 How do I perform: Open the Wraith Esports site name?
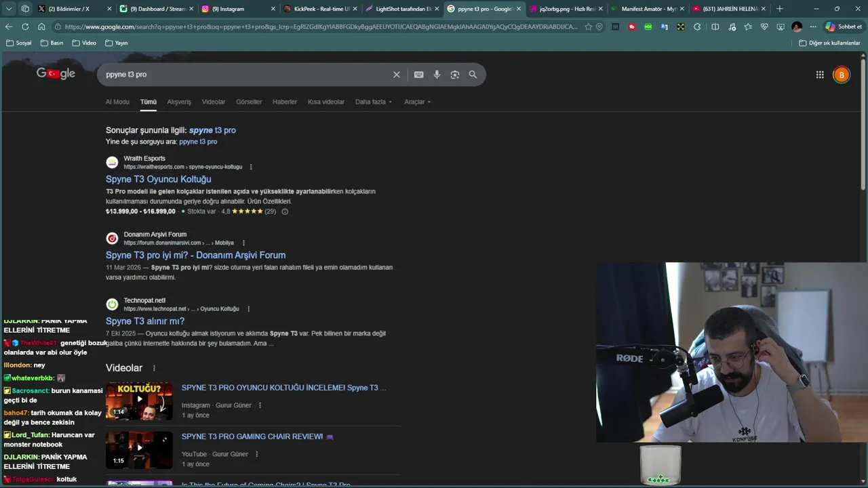point(144,159)
